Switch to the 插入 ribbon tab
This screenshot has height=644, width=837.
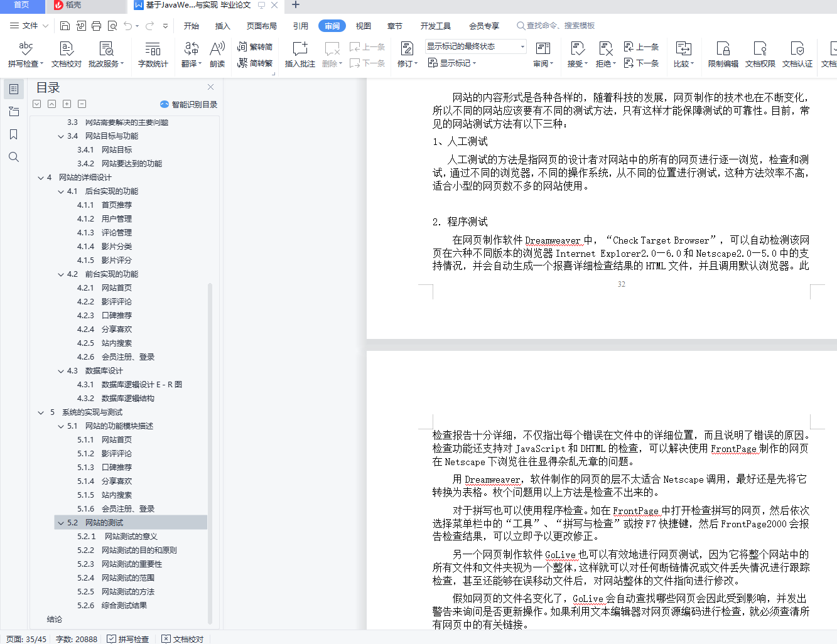tap(223, 26)
